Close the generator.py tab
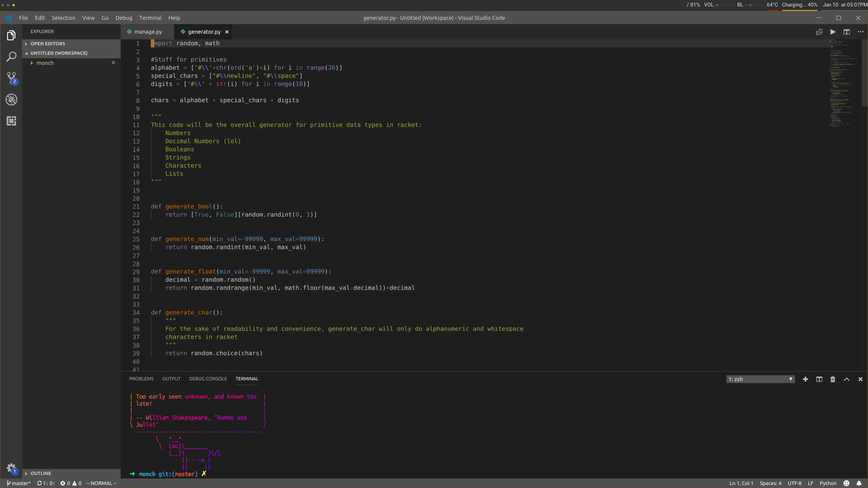Viewport: 868px width, 488px height. tap(227, 32)
